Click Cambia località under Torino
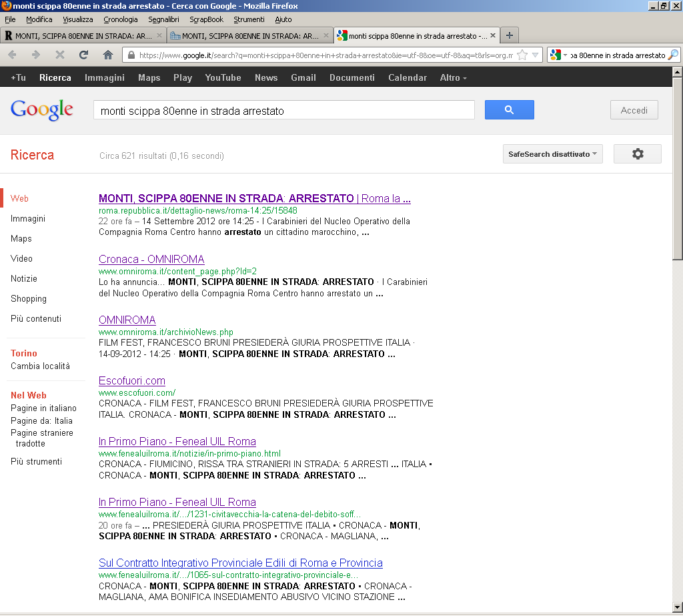683x616 pixels. [x=40, y=366]
